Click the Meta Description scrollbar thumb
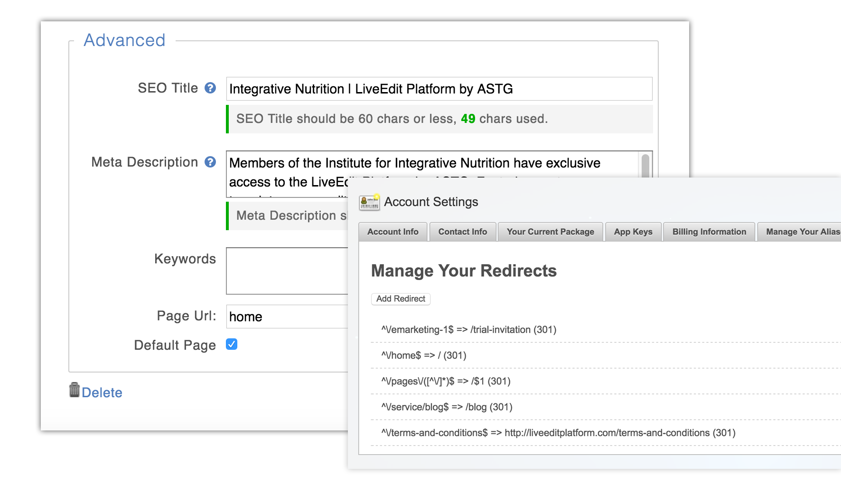The width and height of the screenshot is (841, 504). (645, 166)
